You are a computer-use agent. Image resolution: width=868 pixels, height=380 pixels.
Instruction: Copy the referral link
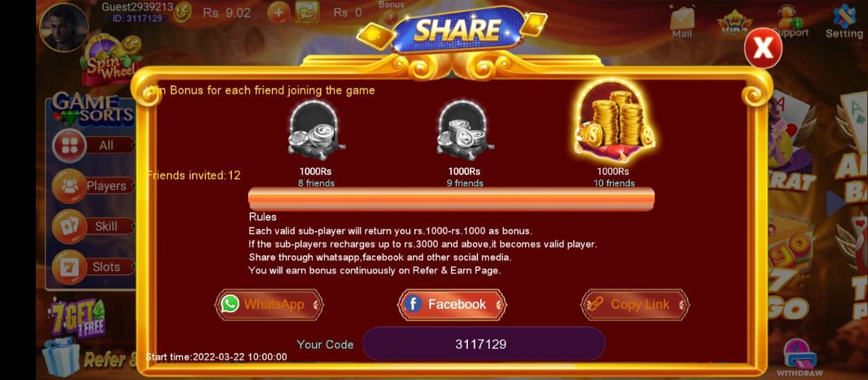[x=635, y=304]
